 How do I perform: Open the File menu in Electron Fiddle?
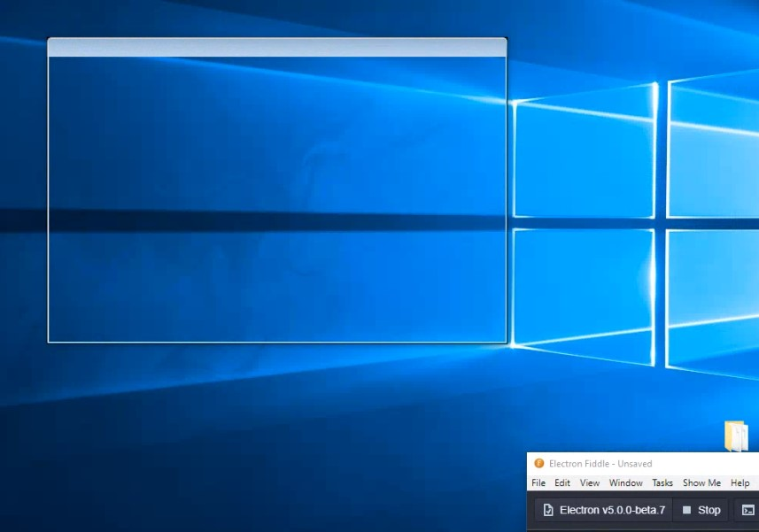tap(538, 482)
